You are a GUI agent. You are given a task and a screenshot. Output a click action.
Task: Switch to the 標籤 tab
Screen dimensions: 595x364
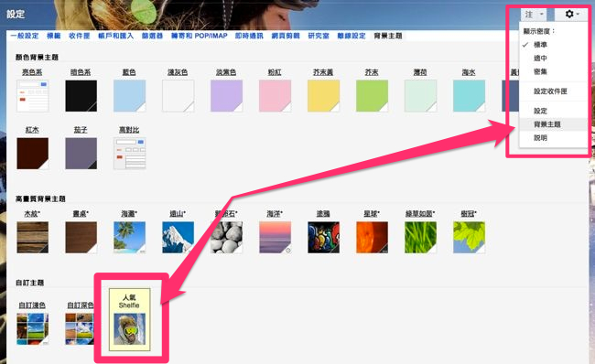[x=53, y=36]
